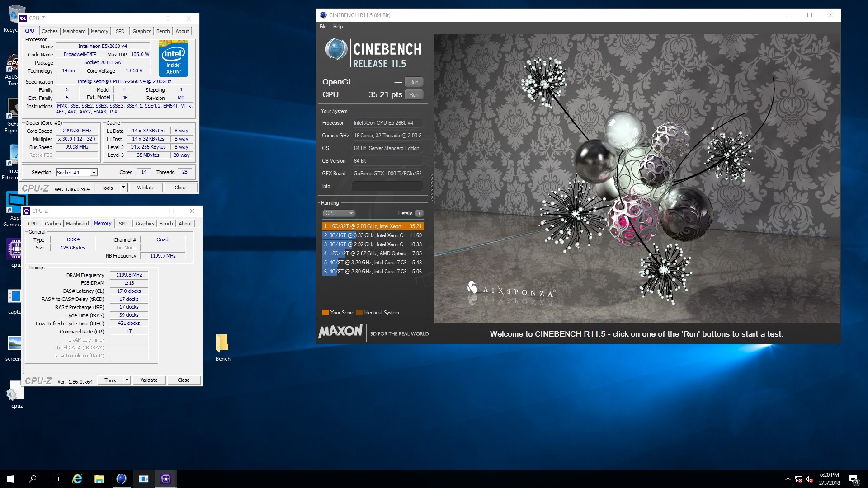The width and height of the screenshot is (868, 488).
Task: Switch to Cinebench taskbar icon
Action: pyautogui.click(x=121, y=479)
